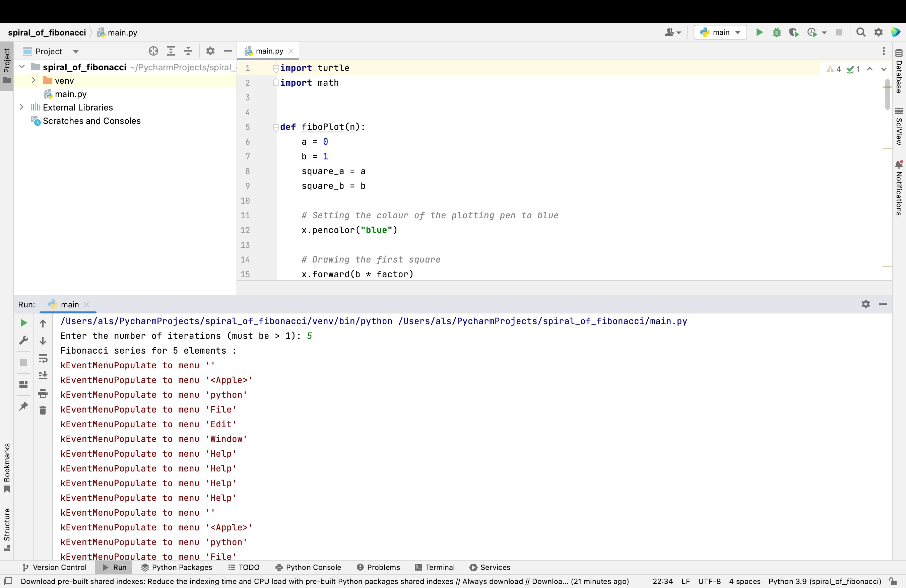Click the Up the stack trace arrow
This screenshot has height=588, width=906.
click(43, 323)
